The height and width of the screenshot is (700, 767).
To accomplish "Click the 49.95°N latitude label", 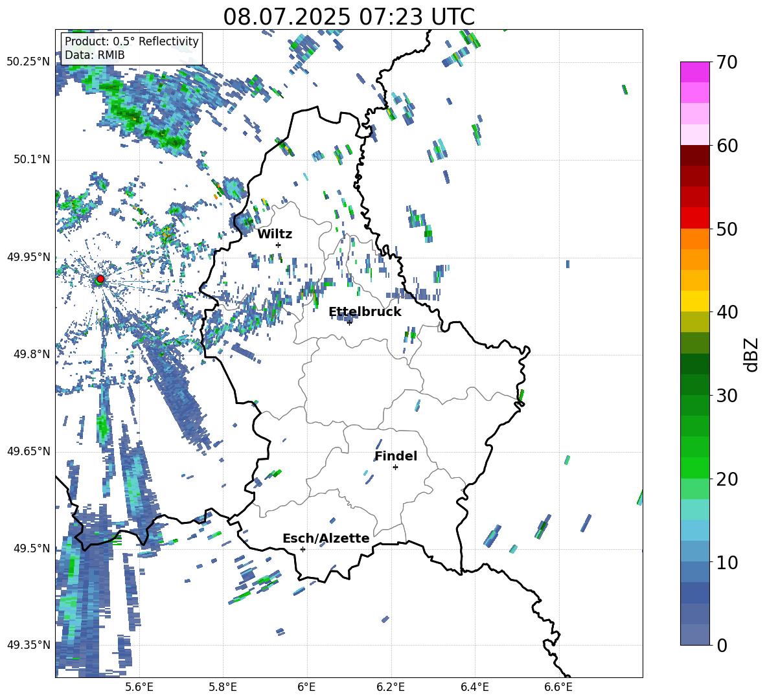I will point(29,257).
